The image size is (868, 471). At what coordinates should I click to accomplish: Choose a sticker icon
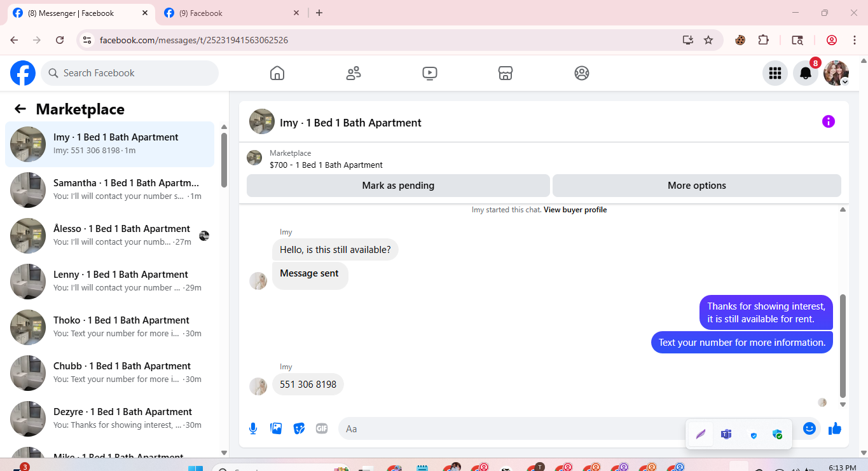(x=299, y=428)
